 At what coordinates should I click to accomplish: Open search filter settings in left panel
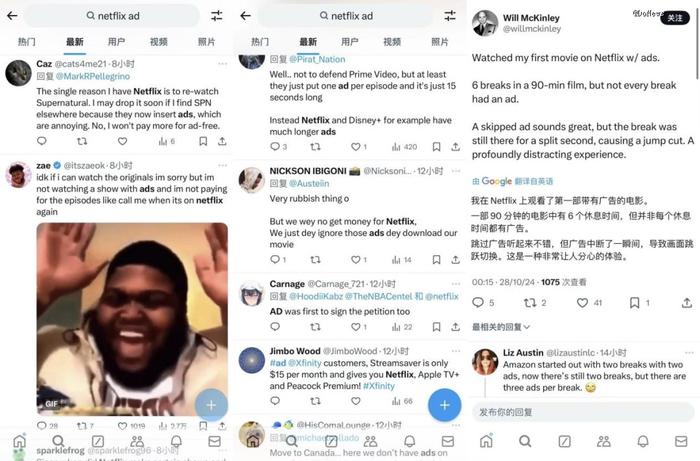click(x=217, y=16)
